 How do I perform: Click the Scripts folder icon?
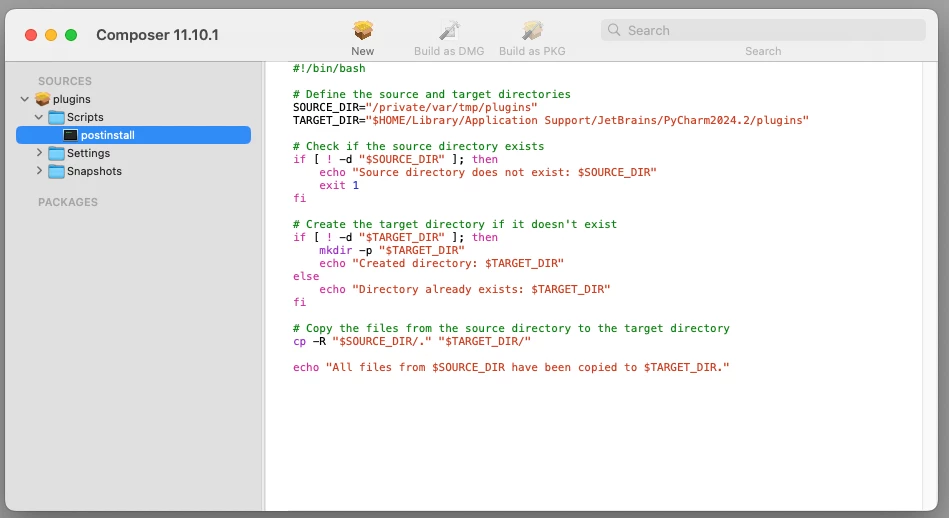(x=56, y=117)
